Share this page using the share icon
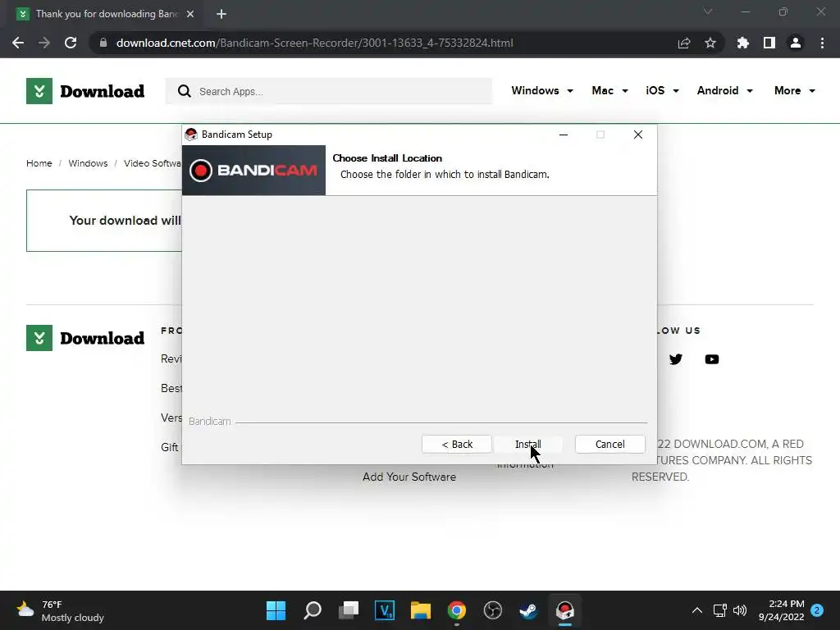Image resolution: width=840 pixels, height=630 pixels. [x=684, y=43]
